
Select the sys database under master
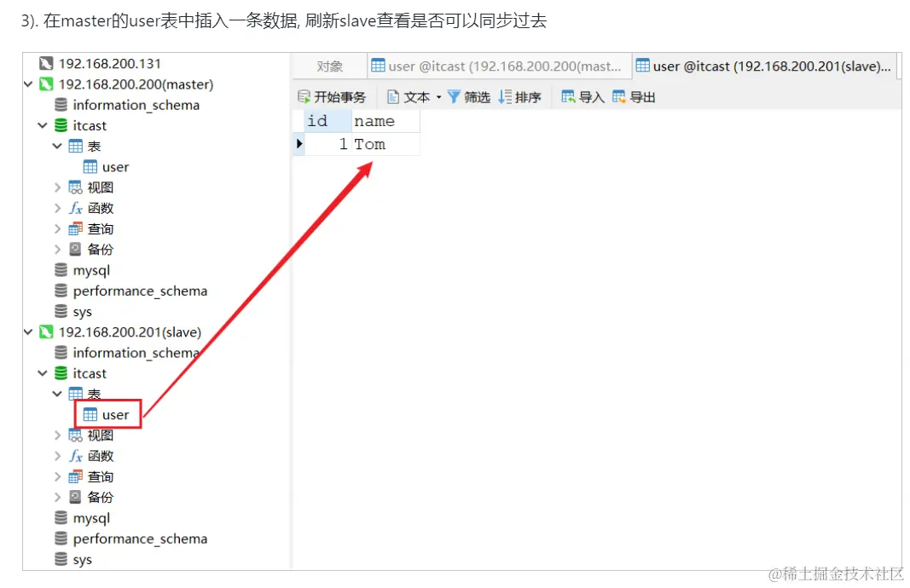click(x=73, y=311)
